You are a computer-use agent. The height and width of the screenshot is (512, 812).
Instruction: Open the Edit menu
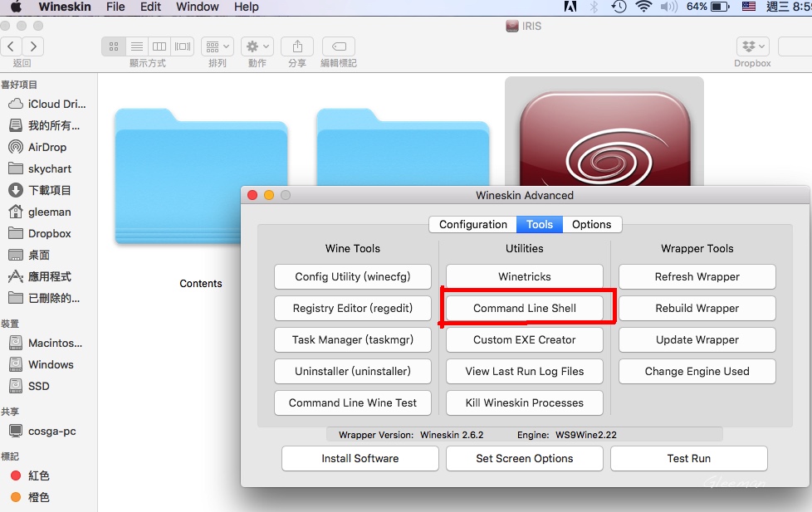point(151,7)
